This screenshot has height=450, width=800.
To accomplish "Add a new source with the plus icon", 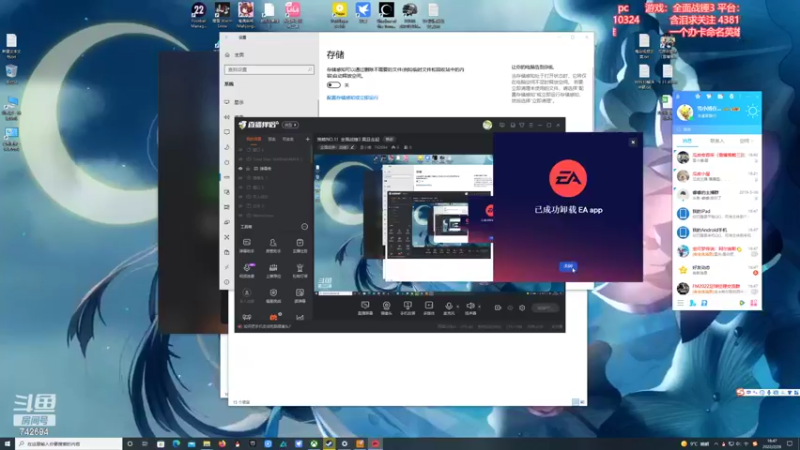I will pyautogui.click(x=307, y=139).
